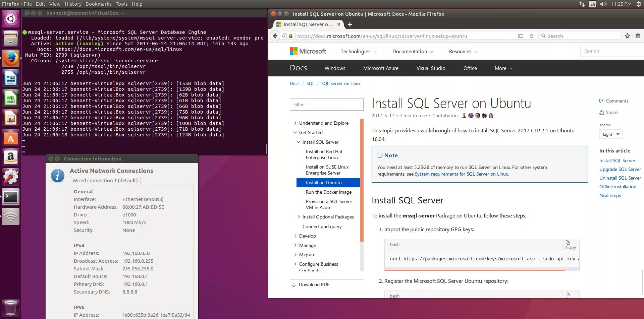Open LibreOffice Calc from launcher
Image resolution: width=644 pixels, height=319 pixels.
pyautogui.click(x=11, y=98)
